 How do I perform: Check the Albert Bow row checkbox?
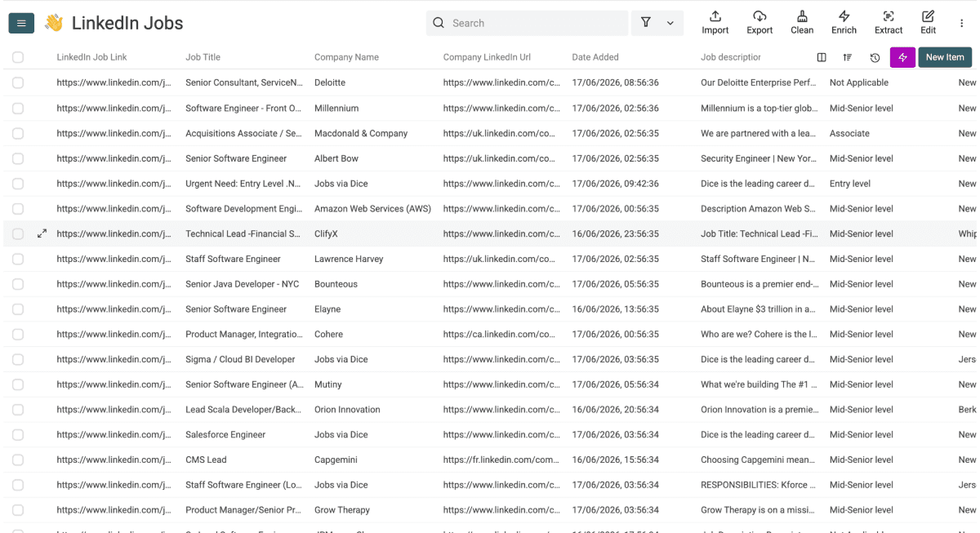pyautogui.click(x=18, y=158)
